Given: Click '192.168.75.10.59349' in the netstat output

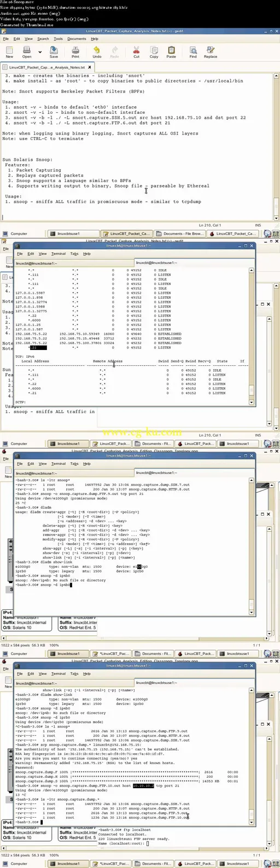Looking at the screenshot, I should 80,334.
